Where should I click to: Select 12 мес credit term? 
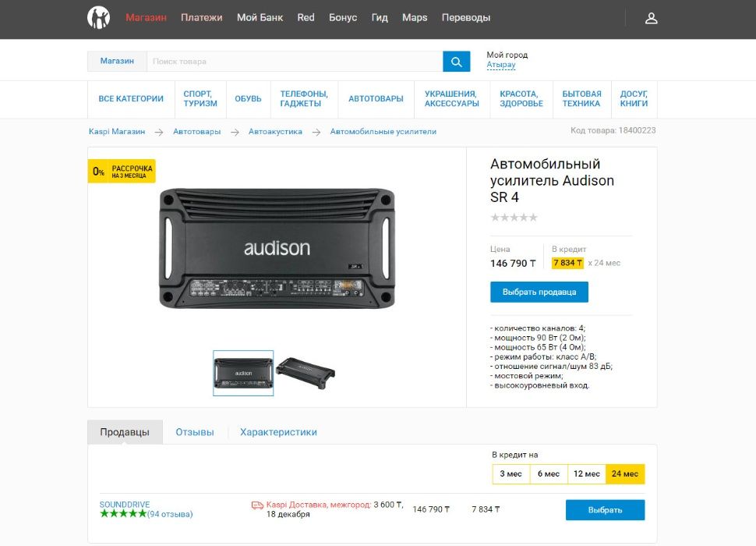(x=587, y=474)
